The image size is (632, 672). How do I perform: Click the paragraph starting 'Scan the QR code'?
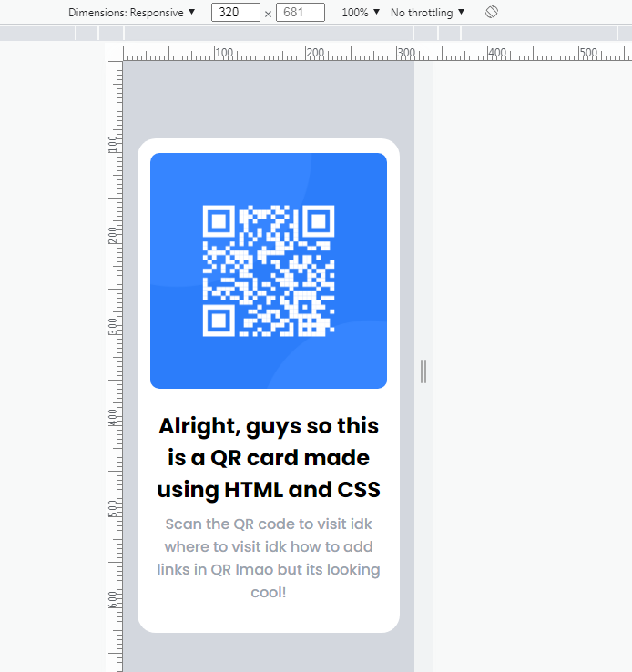pos(269,558)
